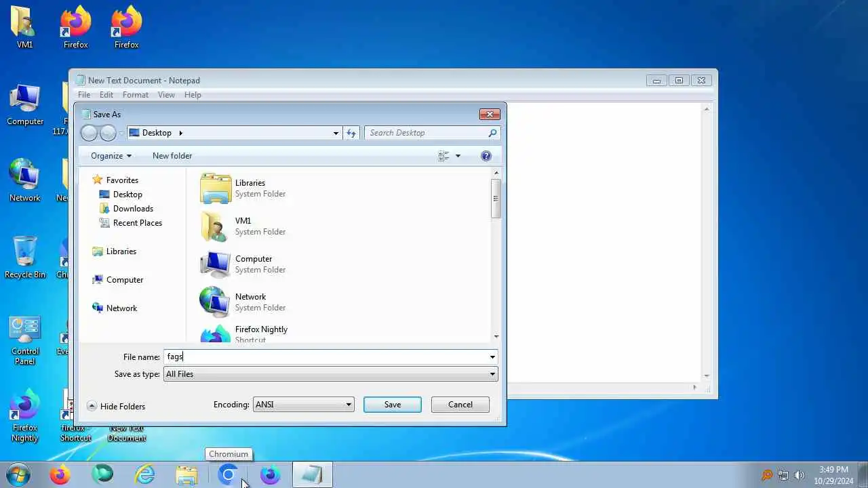Launch Chromium from the taskbar
Screen dimensions: 868x488
click(229, 474)
